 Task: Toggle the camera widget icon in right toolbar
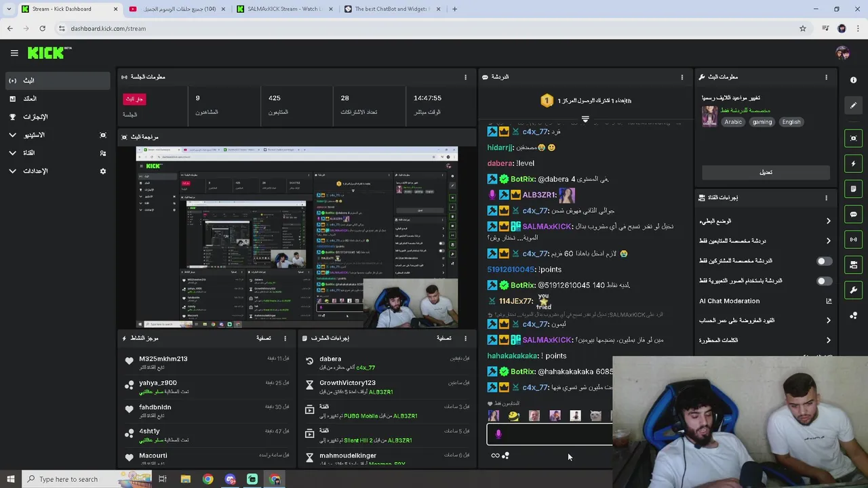coord(853,264)
